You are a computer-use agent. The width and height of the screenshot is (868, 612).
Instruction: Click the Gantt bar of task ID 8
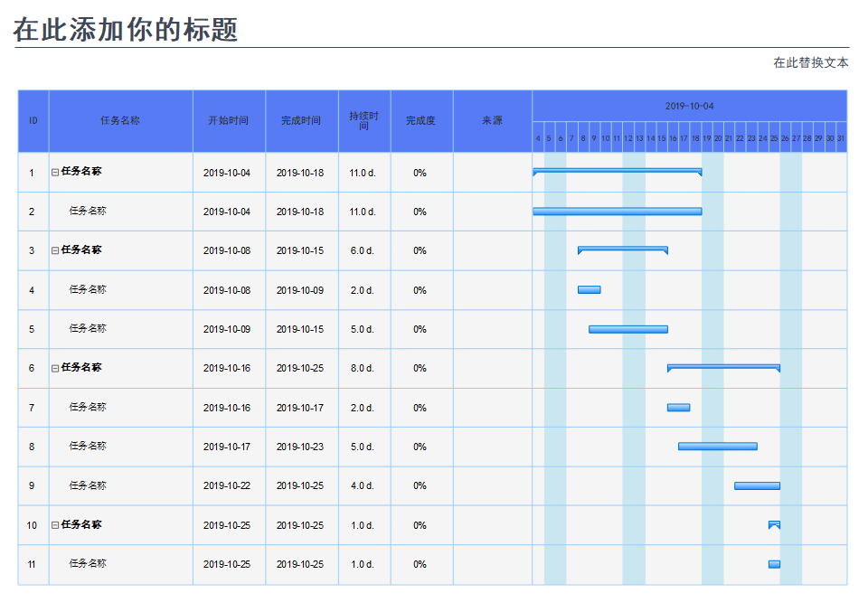click(x=717, y=447)
